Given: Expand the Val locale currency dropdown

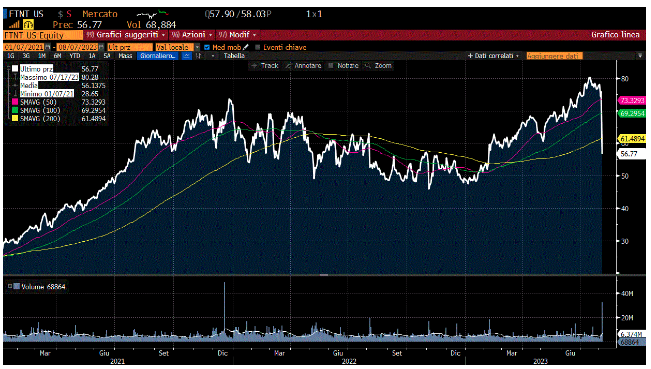Looking at the screenshot, I should [198, 47].
